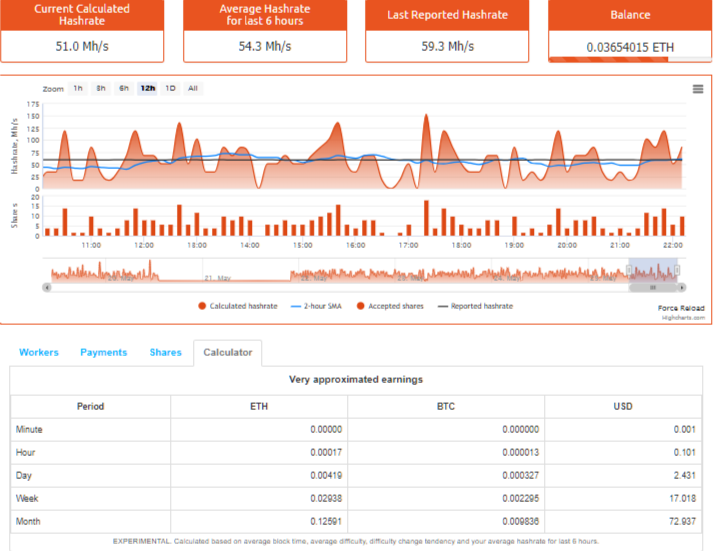Click the right navigator range handle
Viewport: 713px width, 551px height.
(x=677, y=270)
